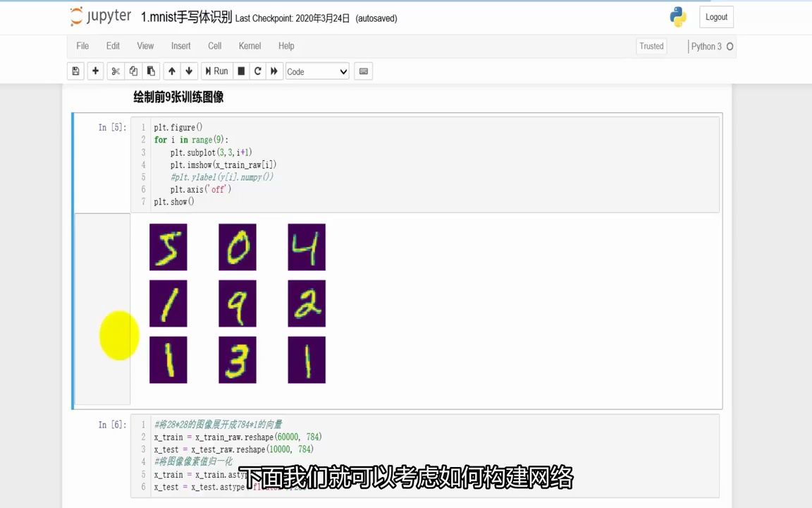Add a new cell with the plus icon

pyautogui.click(x=95, y=71)
